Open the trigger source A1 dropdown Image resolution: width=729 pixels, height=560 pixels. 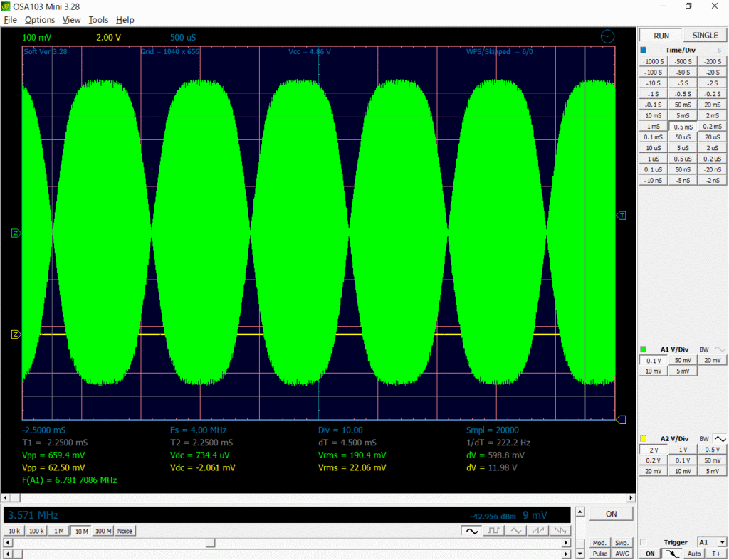tap(712, 541)
